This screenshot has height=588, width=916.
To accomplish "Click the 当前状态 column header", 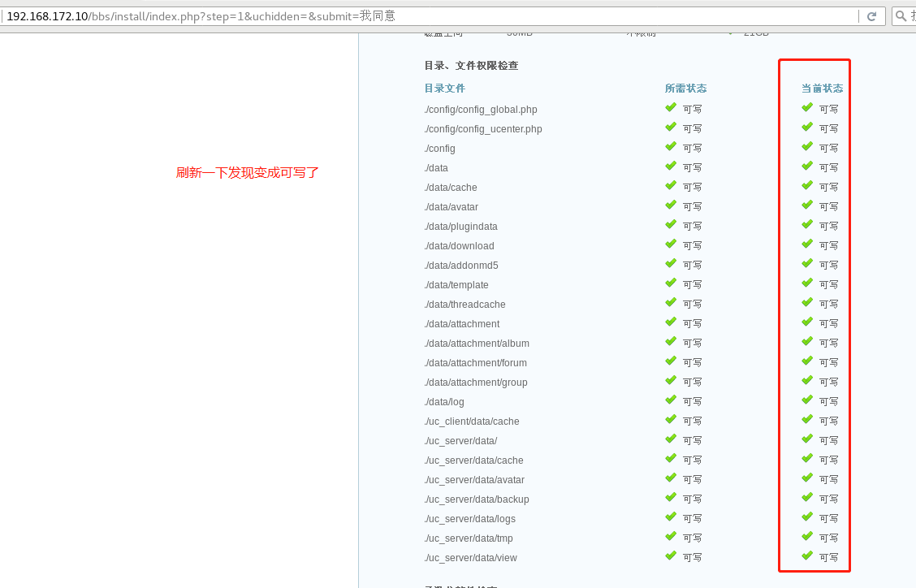I will (x=822, y=89).
